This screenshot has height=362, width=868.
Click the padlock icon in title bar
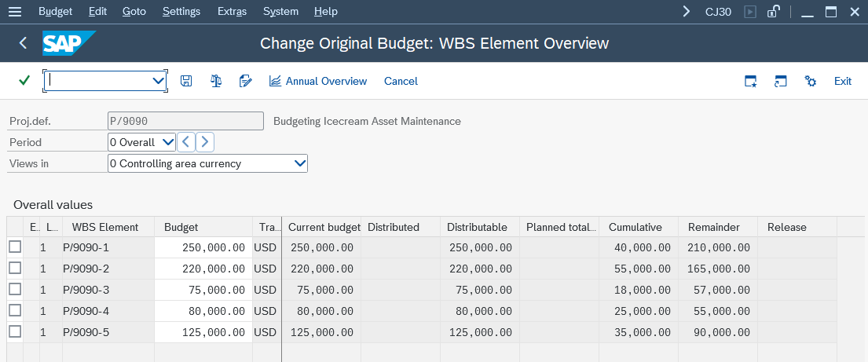[x=774, y=12]
